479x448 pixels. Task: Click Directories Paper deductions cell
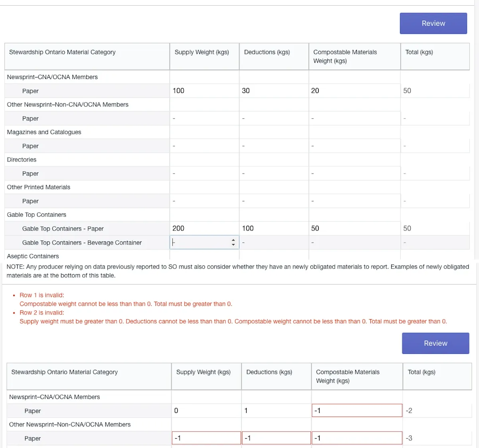pos(274,173)
